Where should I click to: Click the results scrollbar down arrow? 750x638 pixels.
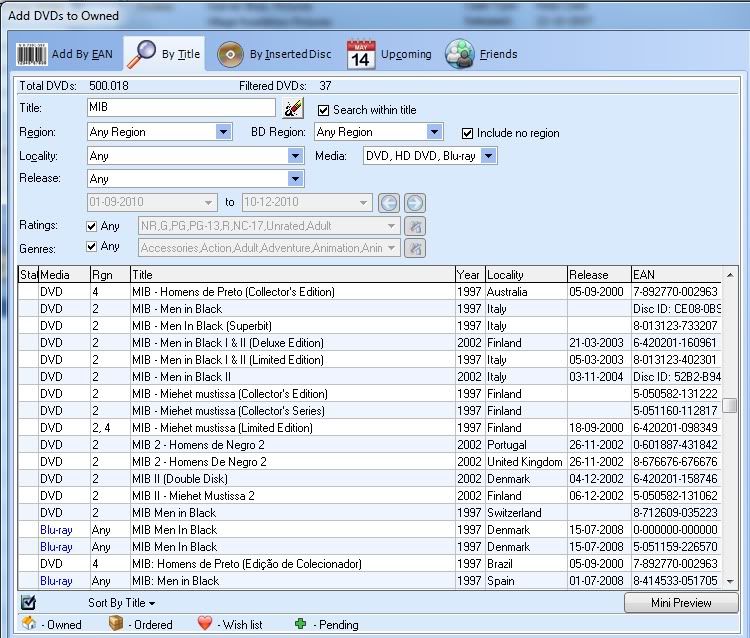click(730, 582)
